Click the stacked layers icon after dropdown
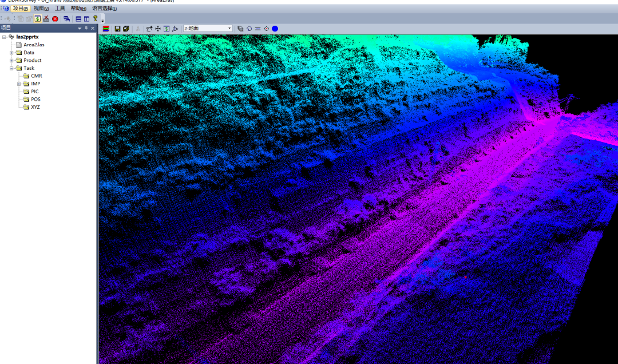 tap(240, 29)
